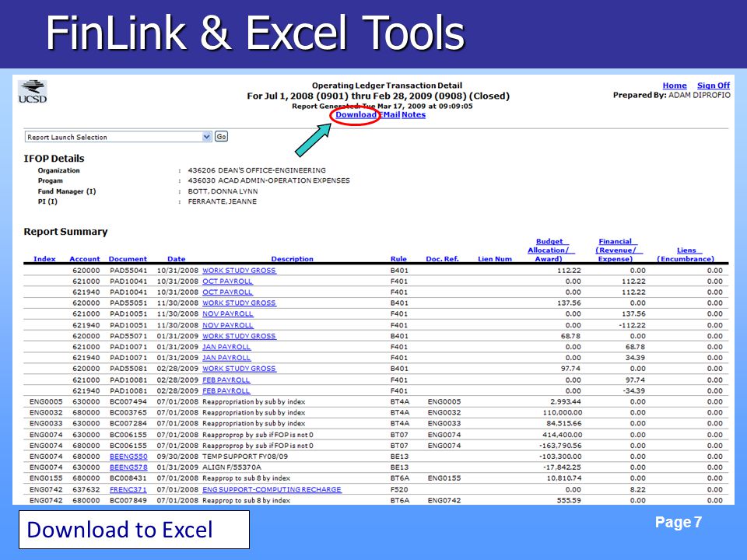Click the ENG0033 index cell
This screenshot has height=560, width=747.
pos(46,423)
